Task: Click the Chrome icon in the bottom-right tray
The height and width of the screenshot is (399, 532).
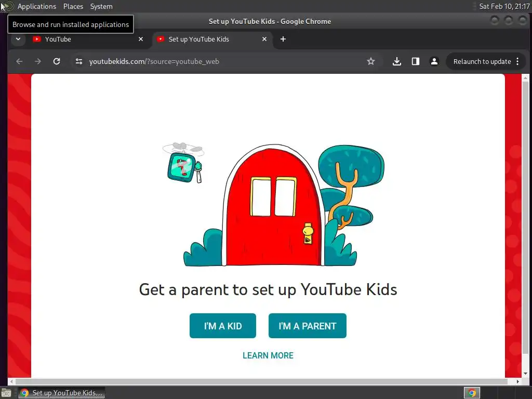Action: [472, 393]
